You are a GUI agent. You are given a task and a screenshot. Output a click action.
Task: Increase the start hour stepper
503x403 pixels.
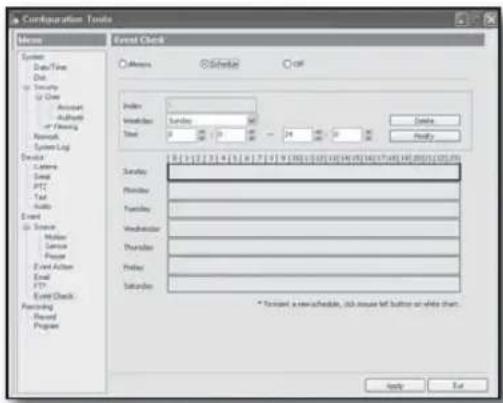pyautogui.click(x=202, y=132)
